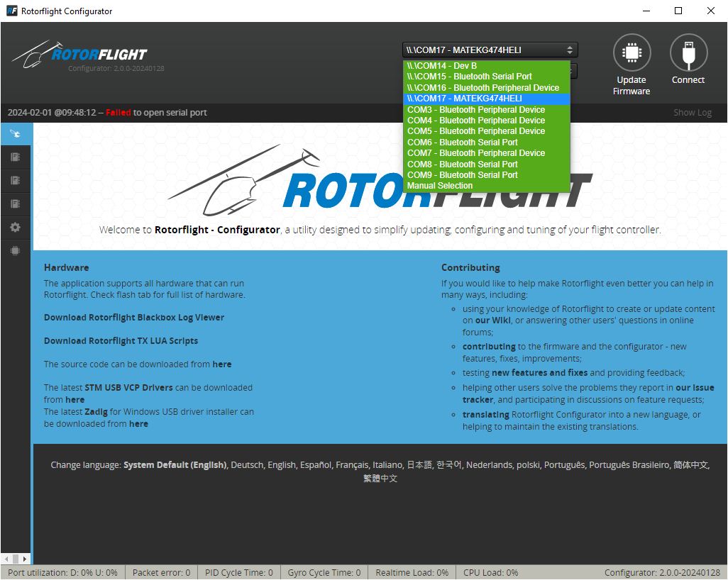Select COM14 - Dev B from port list
728x580 pixels.
point(441,66)
